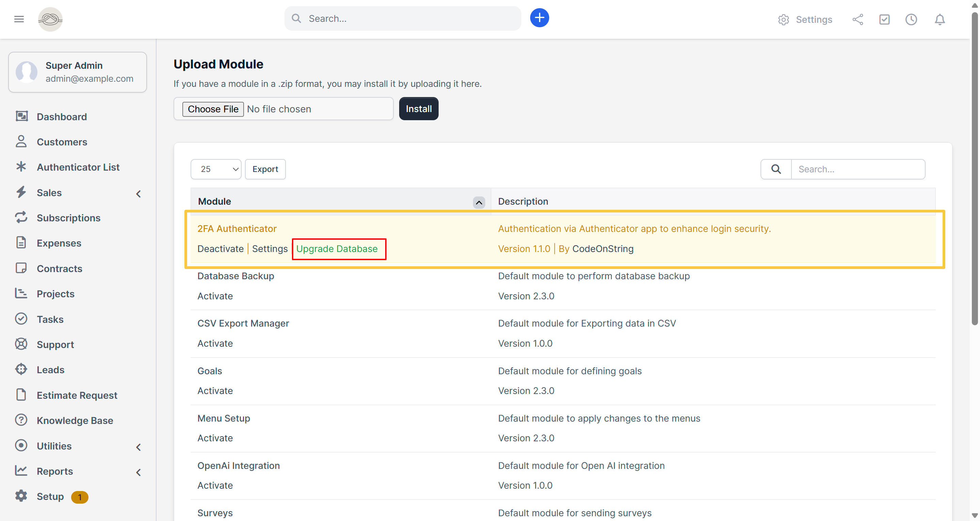Open the 25 rows-per-page dropdown
Viewport: 980px width, 521px height.
216,169
